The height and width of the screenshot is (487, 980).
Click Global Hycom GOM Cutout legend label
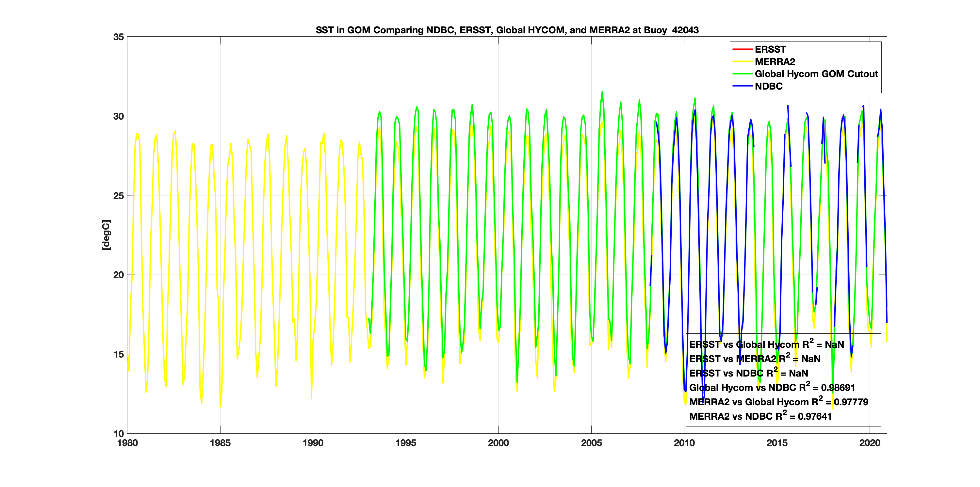816,74
